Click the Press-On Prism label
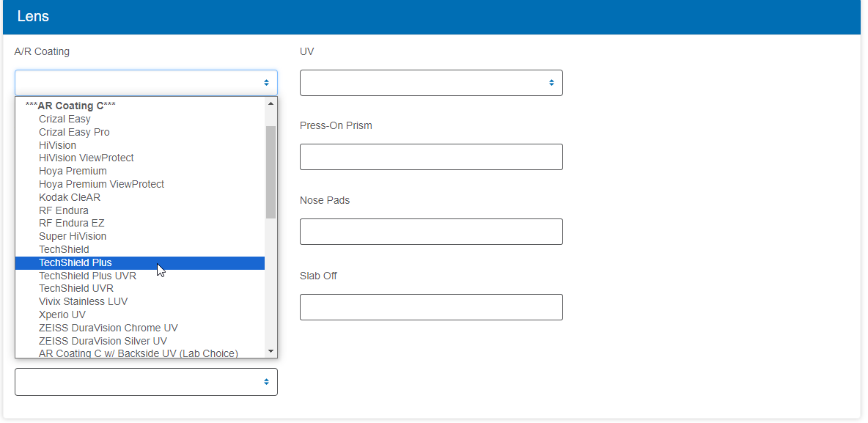 (336, 125)
